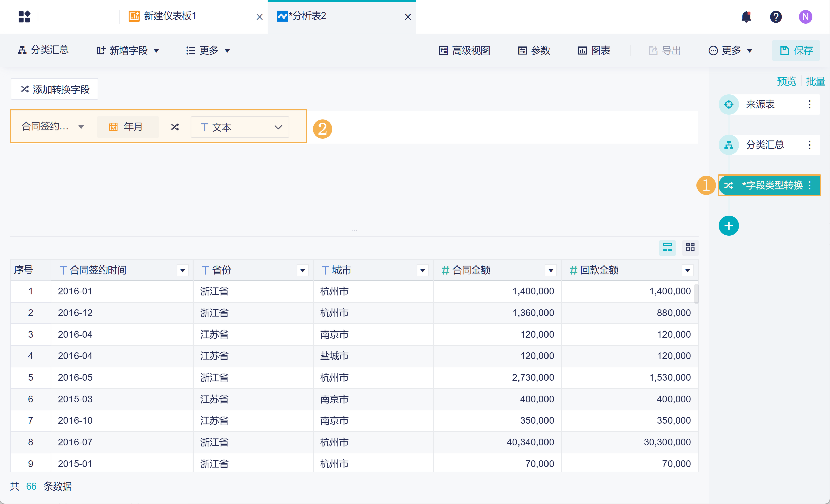Click the 来源表 node icon
830x504 pixels.
pyautogui.click(x=729, y=104)
